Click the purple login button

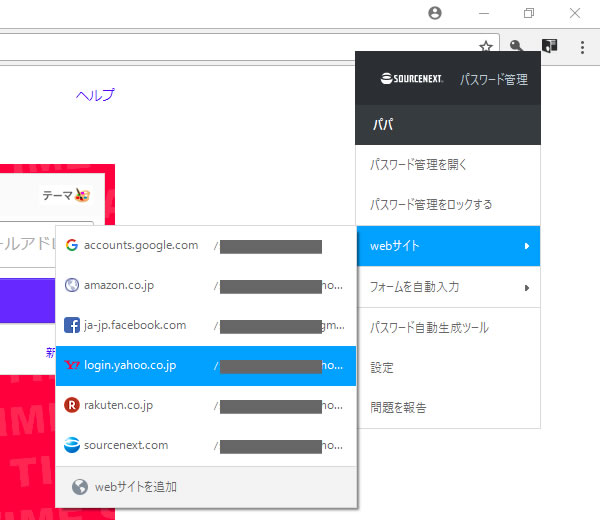[x=28, y=301]
